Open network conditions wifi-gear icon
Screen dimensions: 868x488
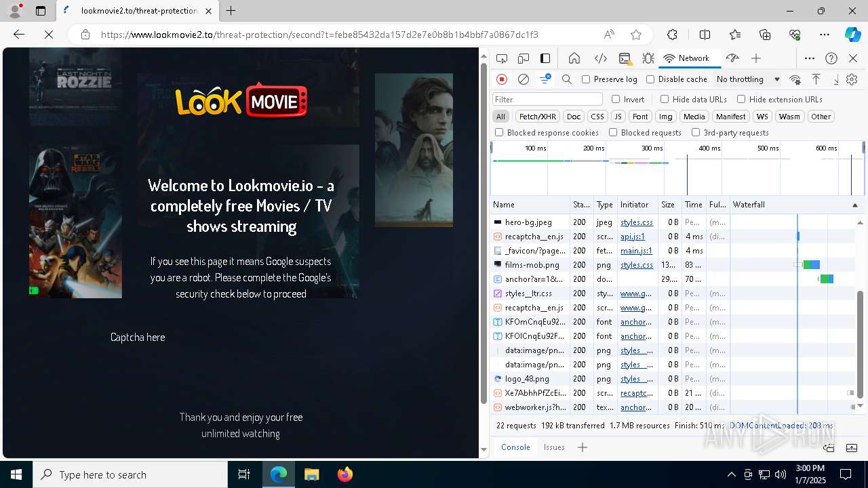(795, 79)
